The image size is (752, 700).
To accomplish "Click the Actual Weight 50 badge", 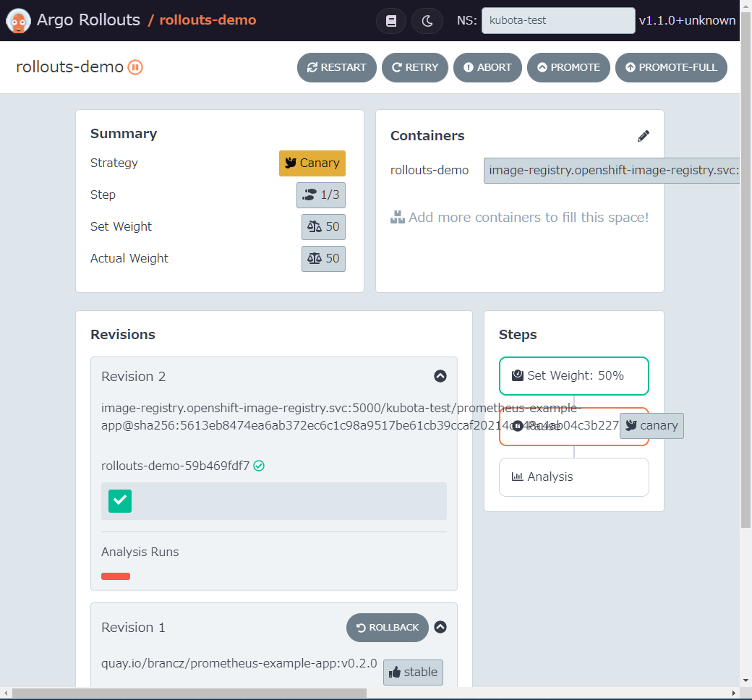I will [323, 259].
